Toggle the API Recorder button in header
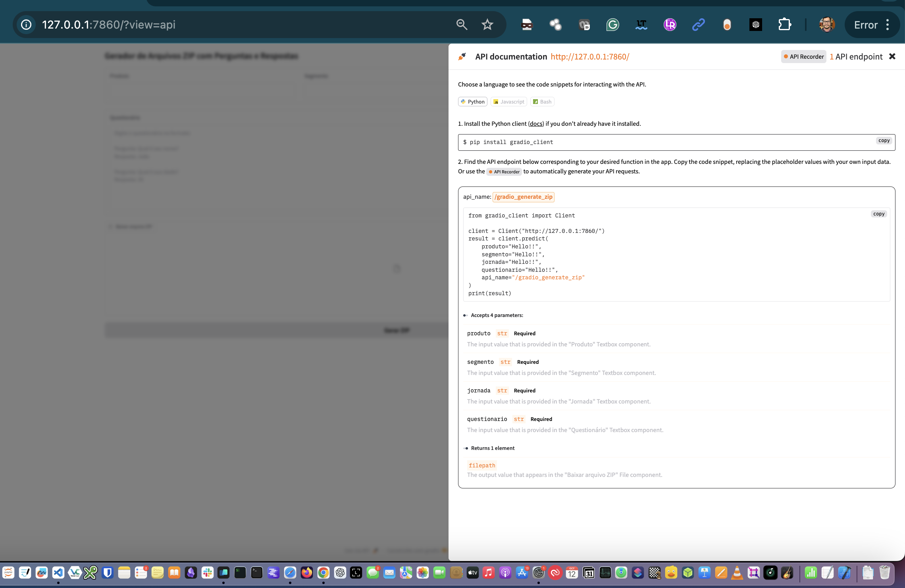 tap(803, 57)
